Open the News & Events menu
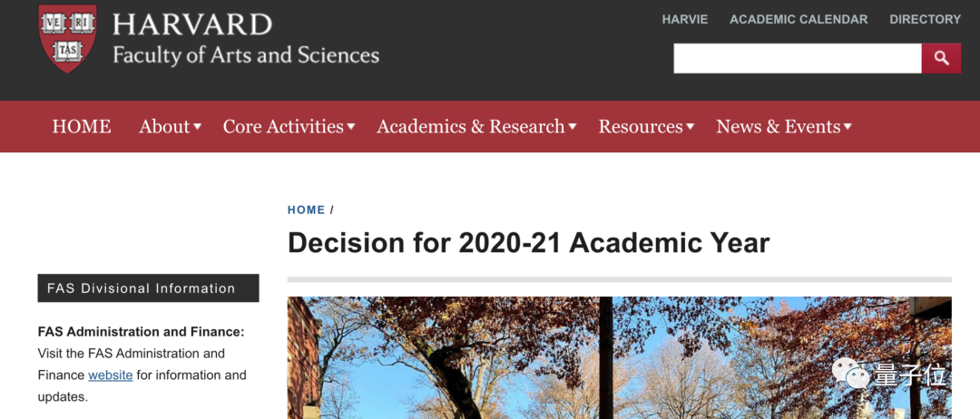This screenshot has height=419, width=980. click(778, 127)
